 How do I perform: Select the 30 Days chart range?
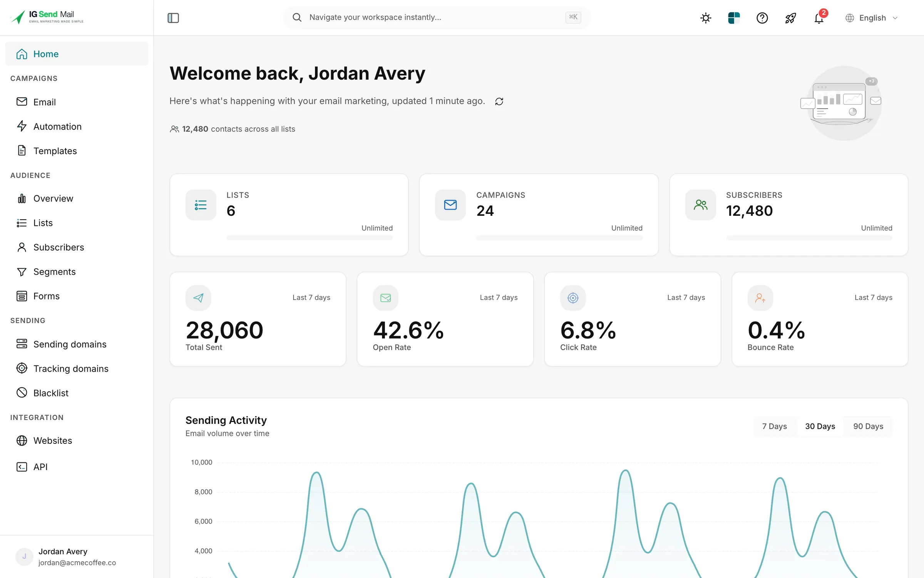point(820,426)
